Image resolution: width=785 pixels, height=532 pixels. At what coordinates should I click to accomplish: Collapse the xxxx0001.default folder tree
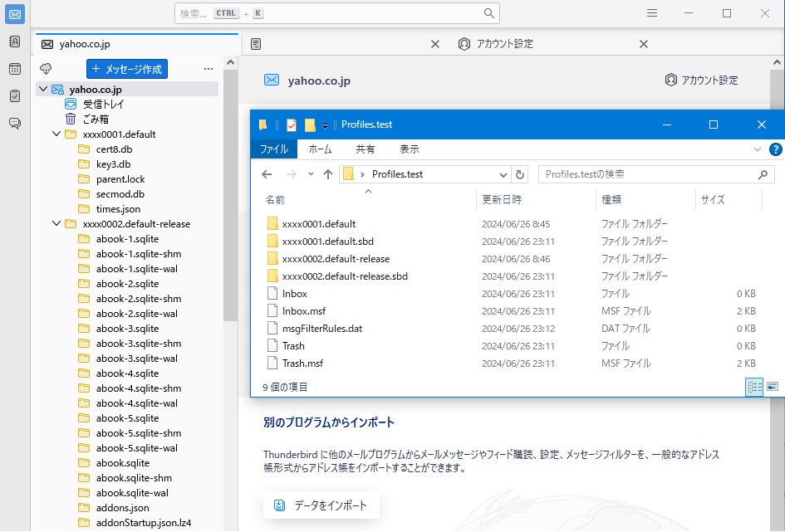point(56,134)
